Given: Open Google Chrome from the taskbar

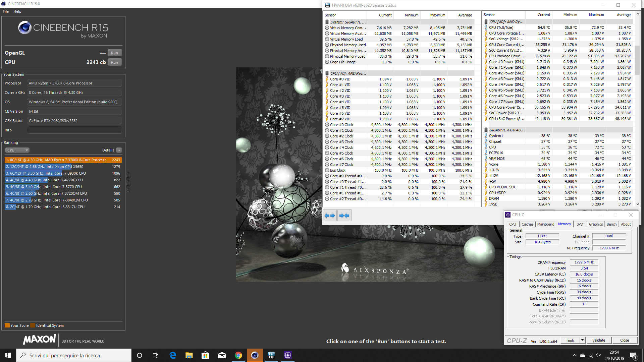Looking at the screenshot, I should [x=238, y=355].
